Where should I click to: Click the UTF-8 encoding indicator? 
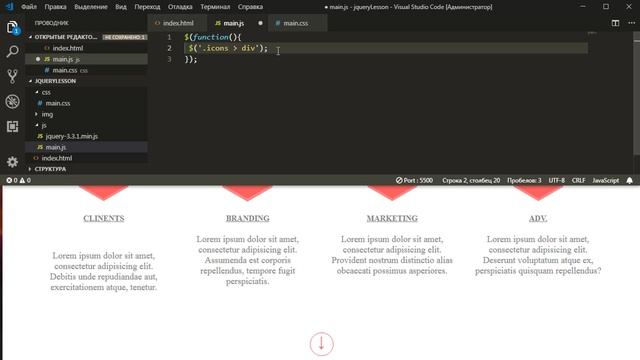click(x=557, y=180)
